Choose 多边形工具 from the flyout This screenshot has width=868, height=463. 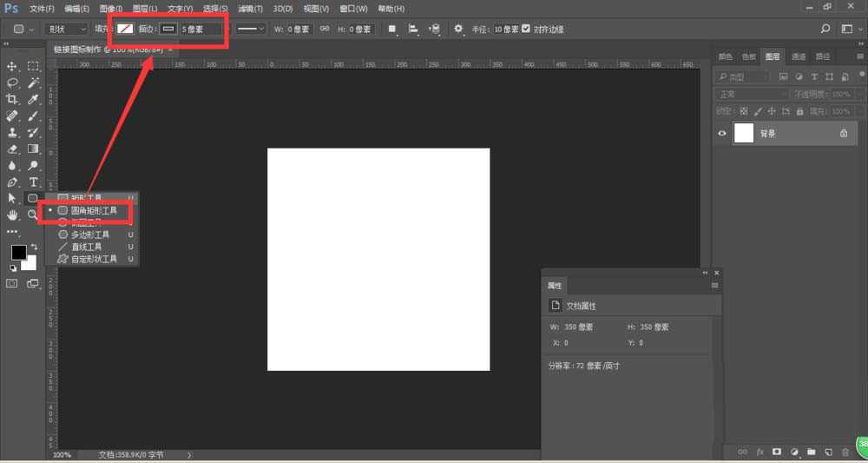click(89, 235)
